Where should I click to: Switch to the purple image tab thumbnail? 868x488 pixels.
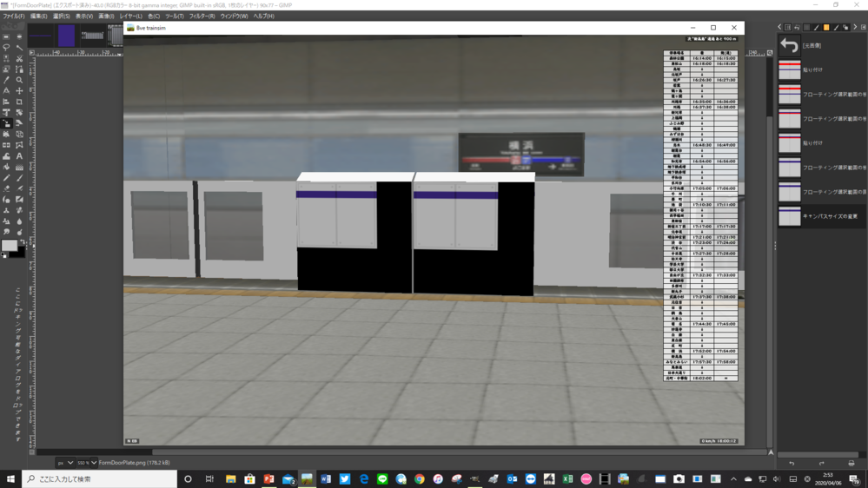pos(66,36)
